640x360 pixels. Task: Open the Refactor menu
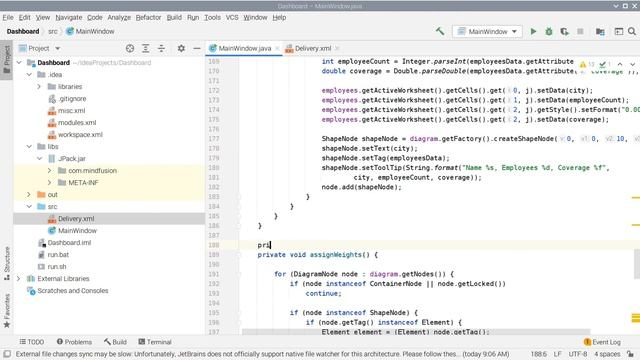click(148, 17)
